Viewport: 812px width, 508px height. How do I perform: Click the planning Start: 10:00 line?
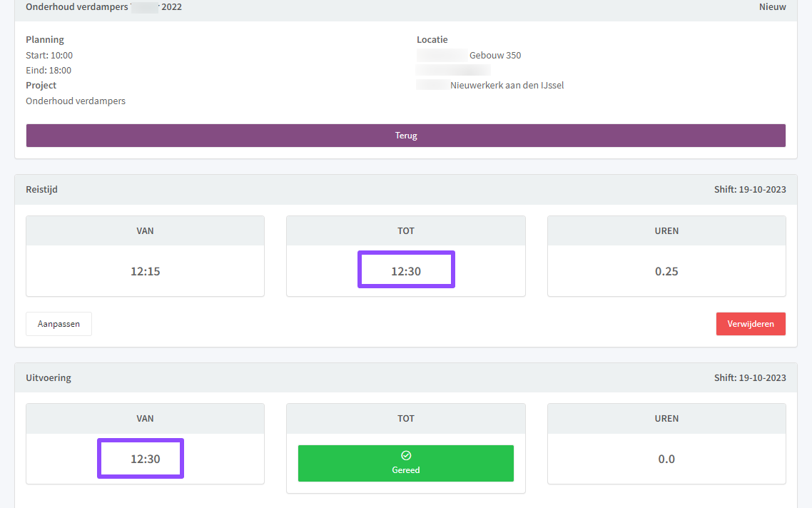click(x=49, y=55)
